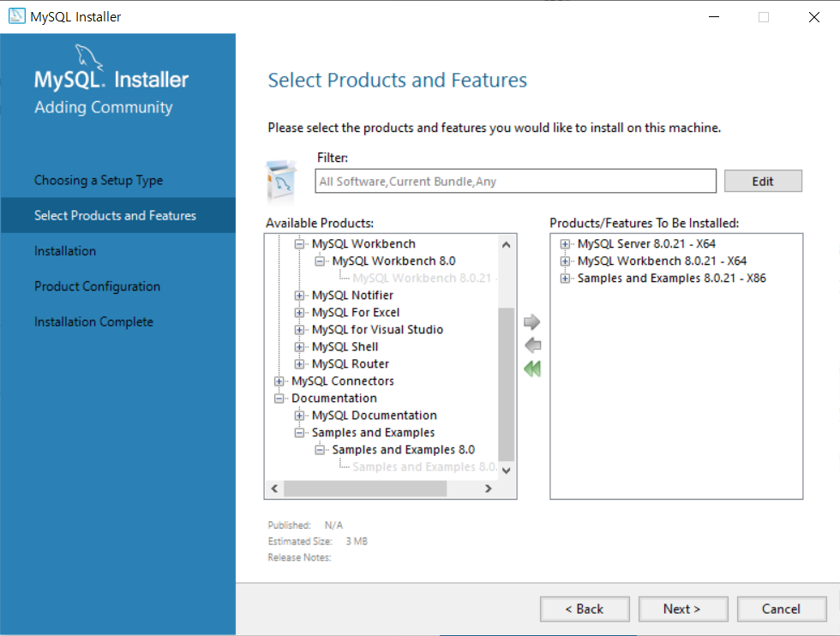Click the Edit filter button
Screen dimensions: 840x636
pyautogui.click(x=763, y=181)
